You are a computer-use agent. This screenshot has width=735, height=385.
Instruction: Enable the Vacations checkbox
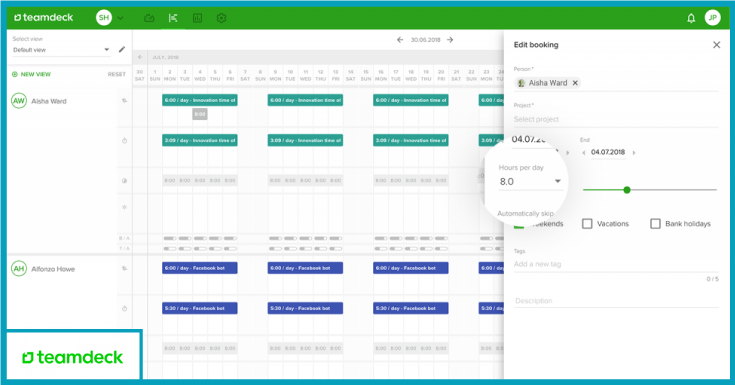click(x=587, y=224)
